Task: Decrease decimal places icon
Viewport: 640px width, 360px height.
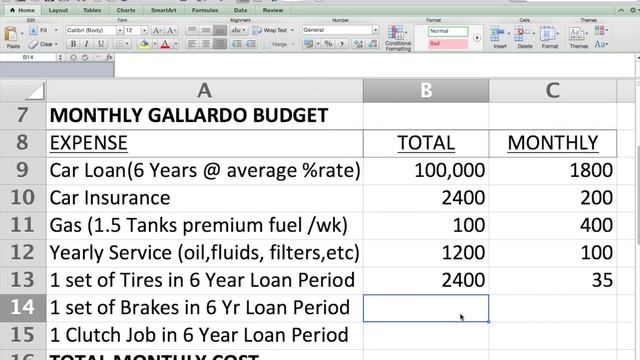Action: pyautogui.click(x=373, y=44)
